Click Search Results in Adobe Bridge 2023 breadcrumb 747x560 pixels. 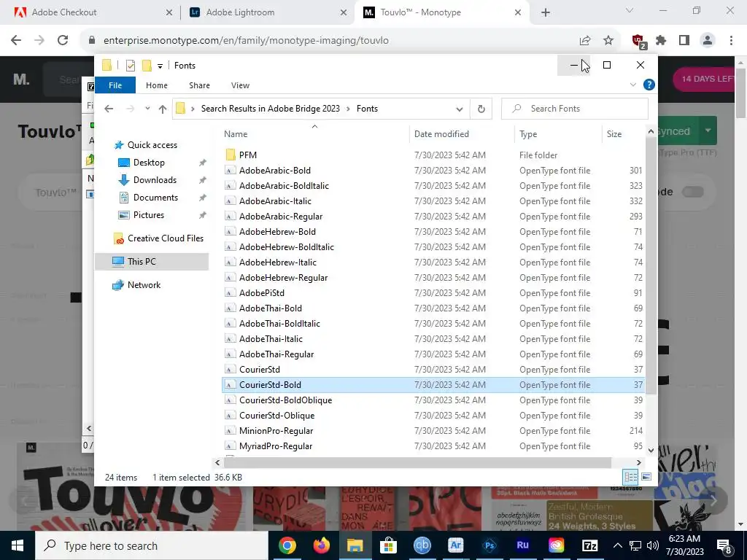(x=270, y=109)
